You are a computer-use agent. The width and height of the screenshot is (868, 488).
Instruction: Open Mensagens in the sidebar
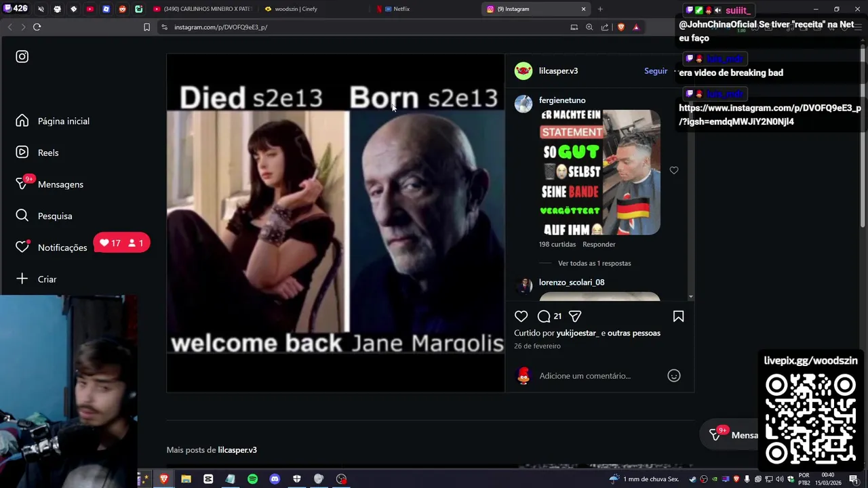(x=50, y=184)
